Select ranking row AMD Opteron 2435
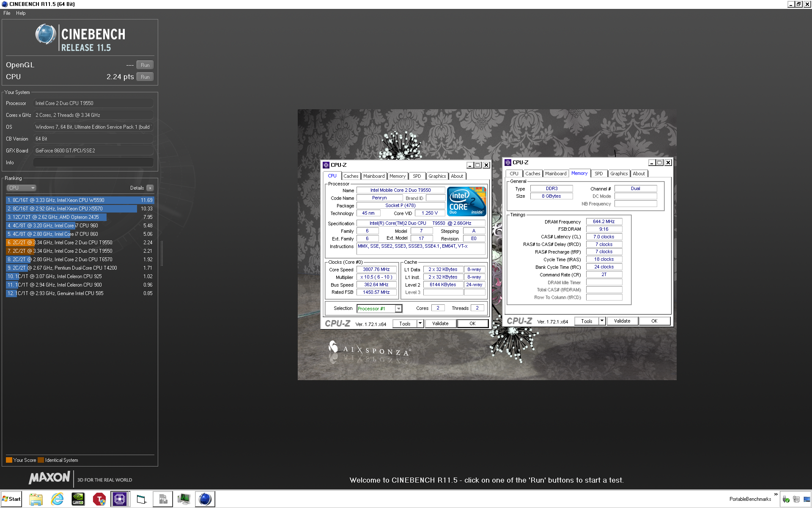812x508 pixels. coord(80,217)
